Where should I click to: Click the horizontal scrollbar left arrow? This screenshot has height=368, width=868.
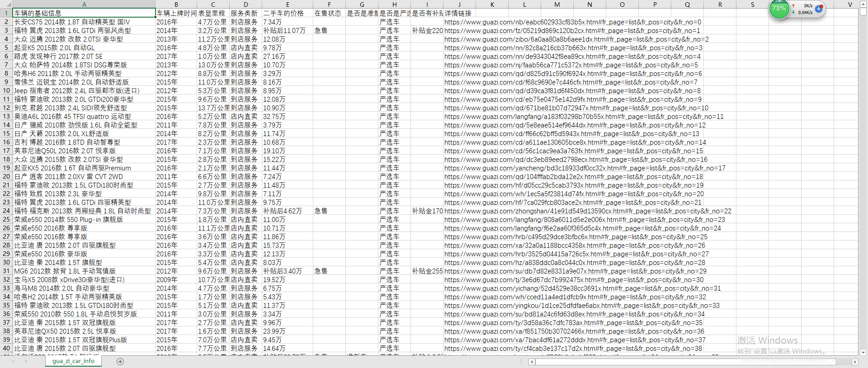(532, 362)
